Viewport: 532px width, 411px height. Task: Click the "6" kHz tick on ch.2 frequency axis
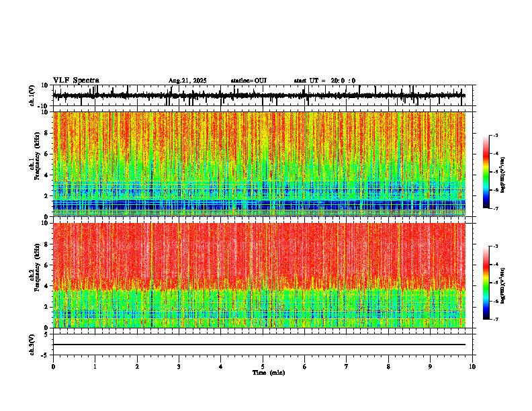click(x=47, y=265)
